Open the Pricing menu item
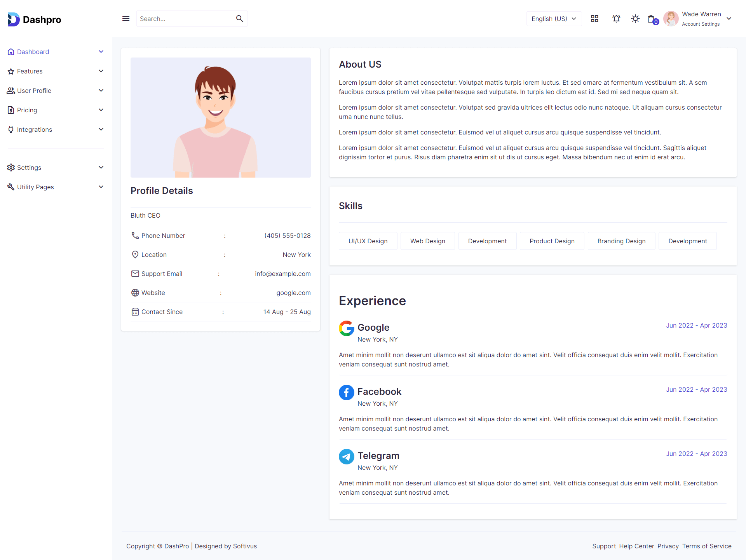 click(27, 110)
